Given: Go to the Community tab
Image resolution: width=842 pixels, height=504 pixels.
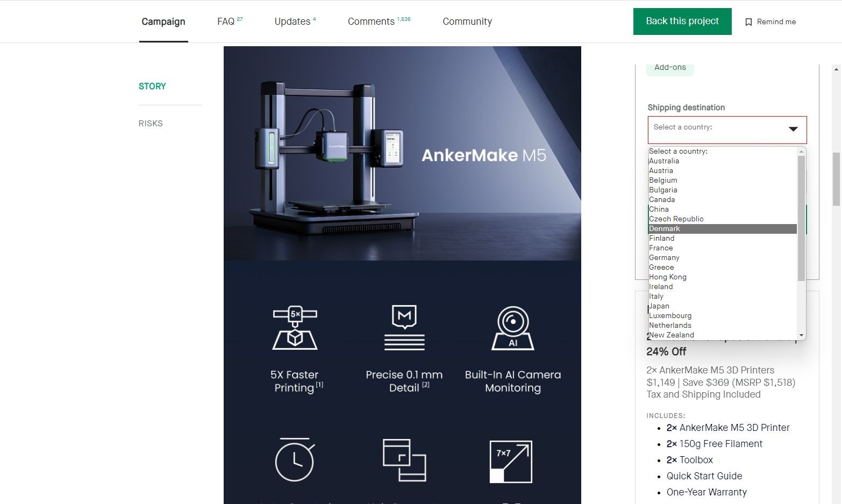Looking at the screenshot, I should coord(467,21).
